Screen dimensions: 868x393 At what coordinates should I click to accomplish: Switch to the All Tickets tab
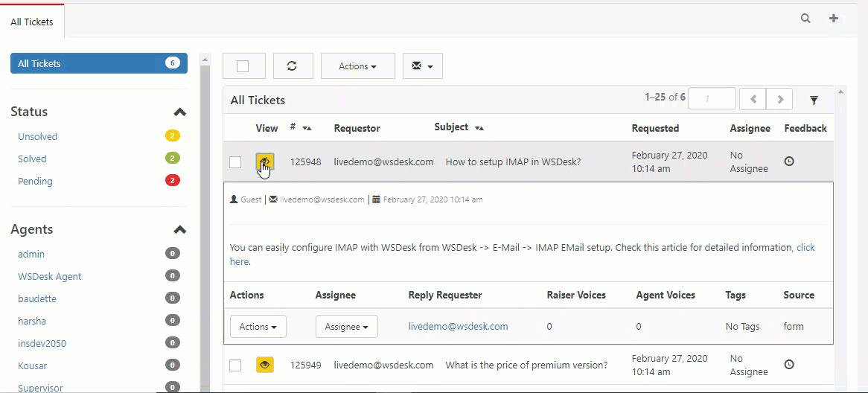coord(32,22)
